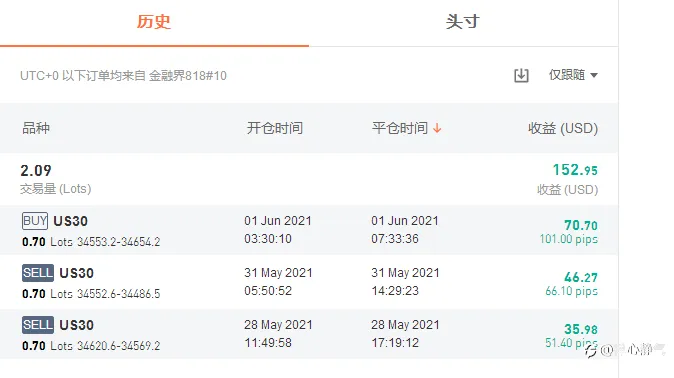This screenshot has width=674, height=378.
Task: Open the 01 Jun 2021 US30 trade row
Action: click(309, 230)
